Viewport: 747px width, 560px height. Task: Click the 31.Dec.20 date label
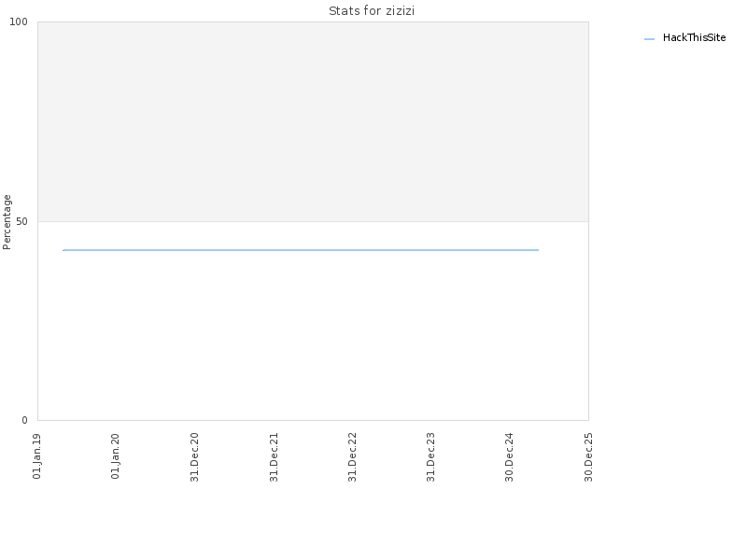(x=194, y=457)
